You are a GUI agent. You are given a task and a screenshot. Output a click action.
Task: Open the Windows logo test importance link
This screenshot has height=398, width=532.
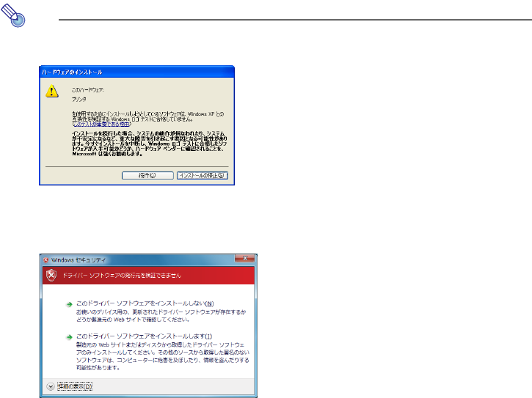(x=101, y=124)
